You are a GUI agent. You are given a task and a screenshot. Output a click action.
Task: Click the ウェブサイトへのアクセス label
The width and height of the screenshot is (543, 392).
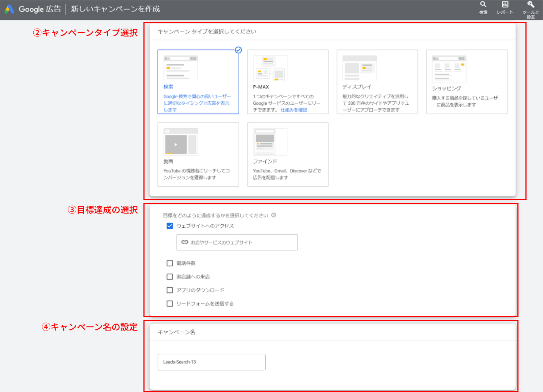(205, 226)
